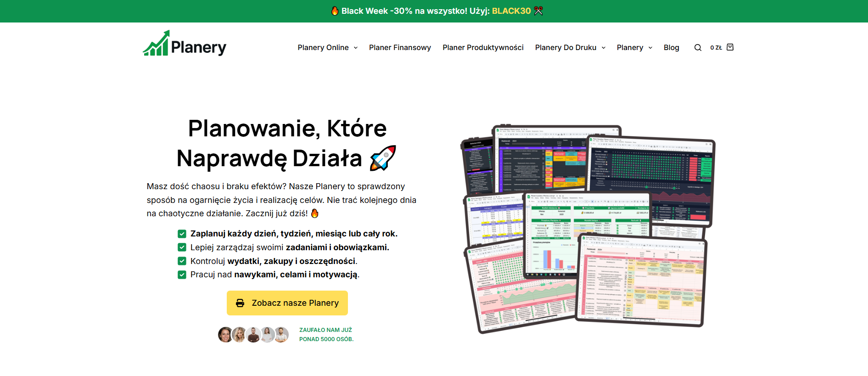Click checkmark beside Lepiej zarządzaj swoimi
Image resolution: width=868 pixels, height=376 pixels.
pyautogui.click(x=182, y=247)
